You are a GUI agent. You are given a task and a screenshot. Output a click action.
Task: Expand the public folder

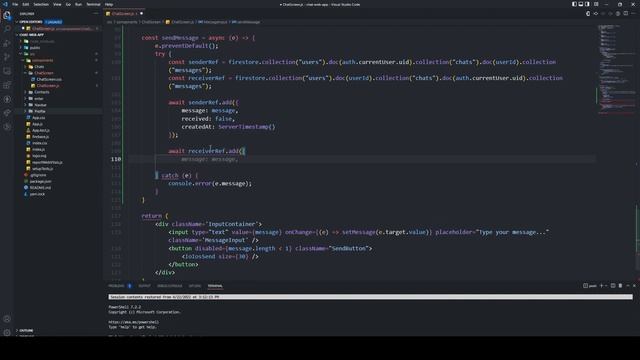(35, 47)
